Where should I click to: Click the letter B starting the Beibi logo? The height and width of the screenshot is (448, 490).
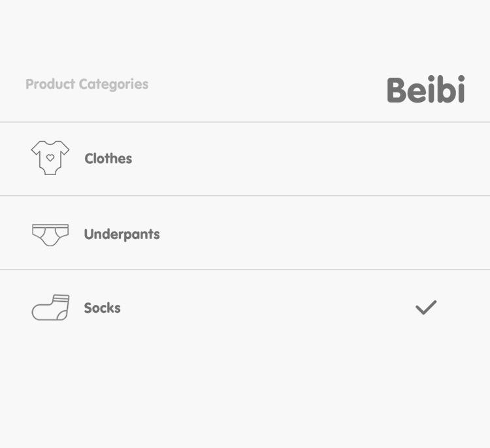(x=399, y=91)
